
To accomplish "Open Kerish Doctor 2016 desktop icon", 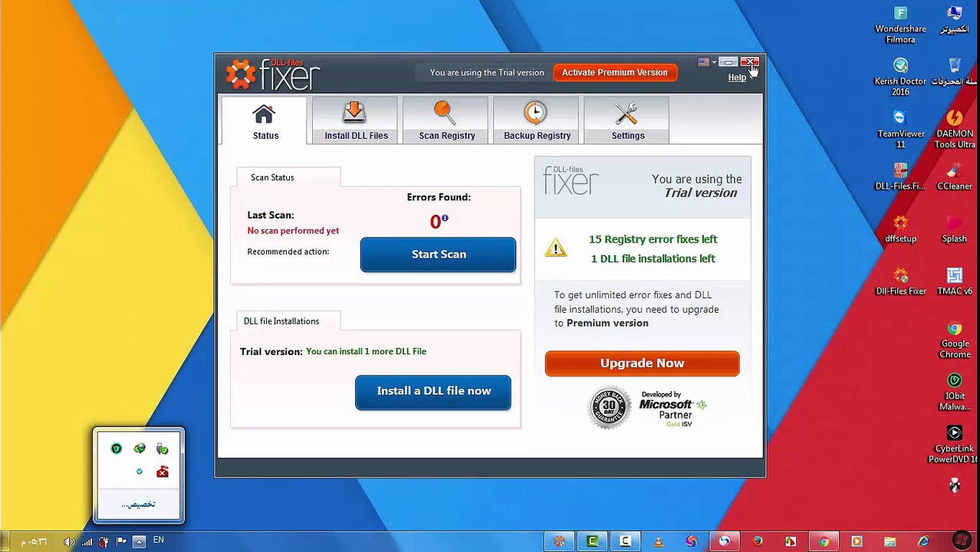I will pos(900,77).
